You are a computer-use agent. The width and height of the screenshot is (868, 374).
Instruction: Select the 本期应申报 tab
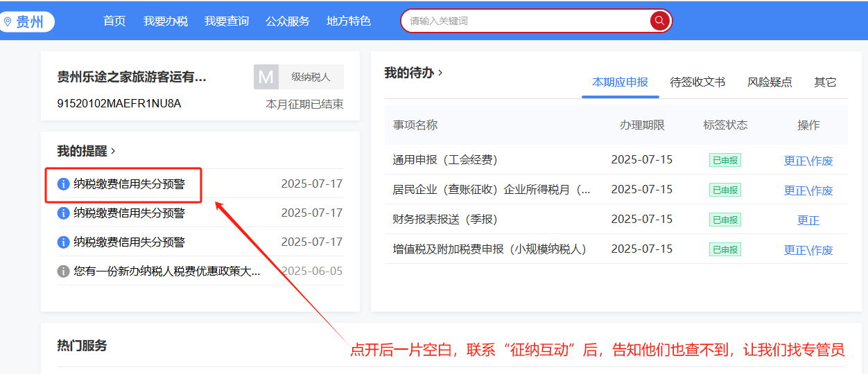pyautogui.click(x=620, y=82)
